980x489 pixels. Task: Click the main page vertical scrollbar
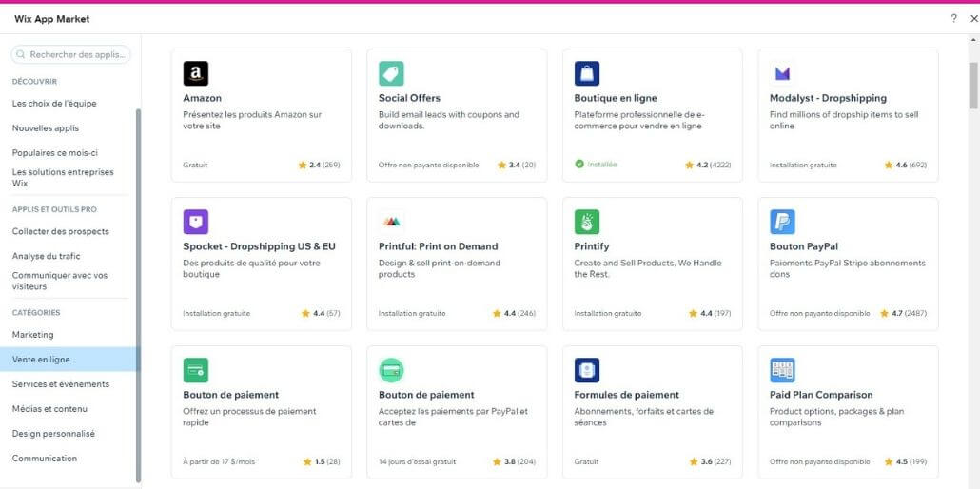tap(973, 86)
